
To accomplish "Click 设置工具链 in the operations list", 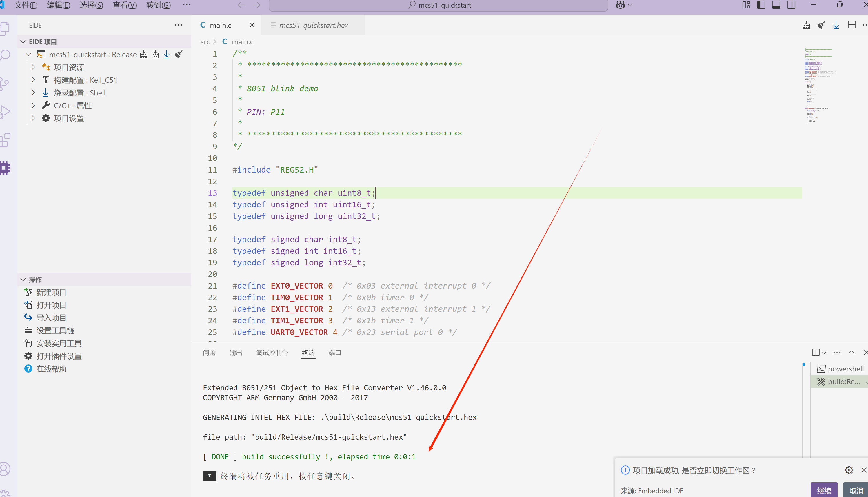I will (x=55, y=331).
